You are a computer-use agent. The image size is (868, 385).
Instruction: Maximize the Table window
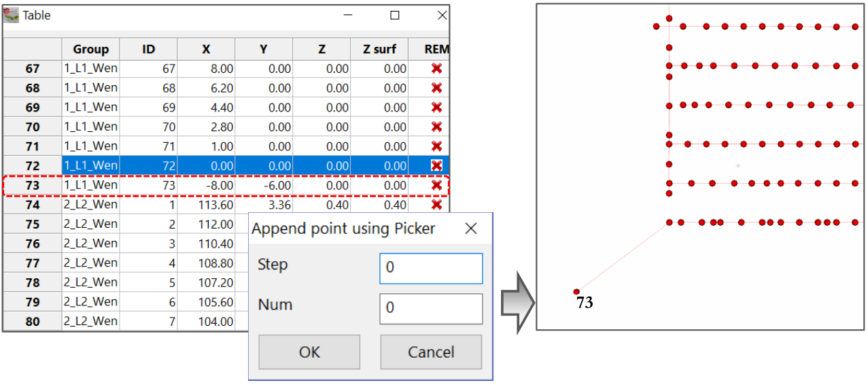tap(394, 15)
